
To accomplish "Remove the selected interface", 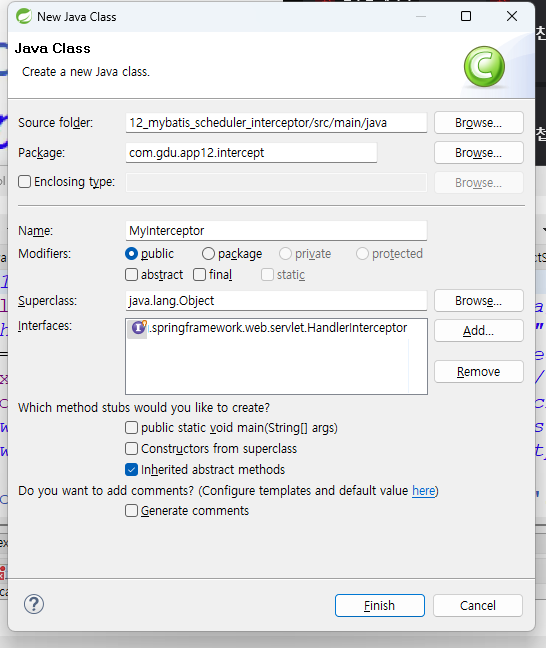I will 479,372.
